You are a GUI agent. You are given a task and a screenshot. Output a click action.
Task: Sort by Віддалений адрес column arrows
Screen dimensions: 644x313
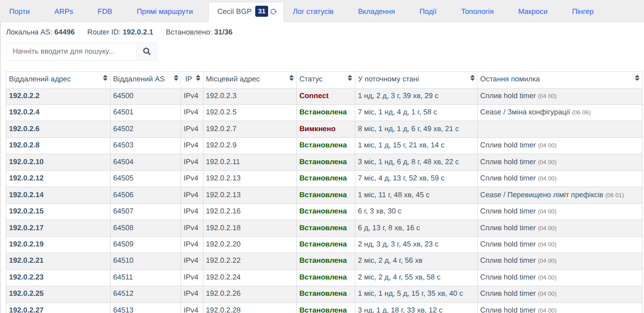(x=105, y=78)
